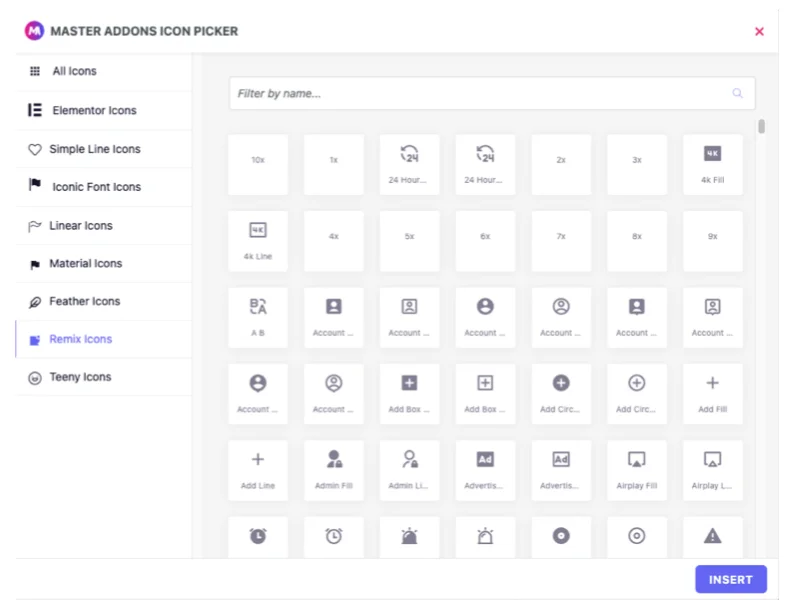This screenshot has width=800, height=600.
Task: Open Teeny Icons category
Action: [104, 377]
